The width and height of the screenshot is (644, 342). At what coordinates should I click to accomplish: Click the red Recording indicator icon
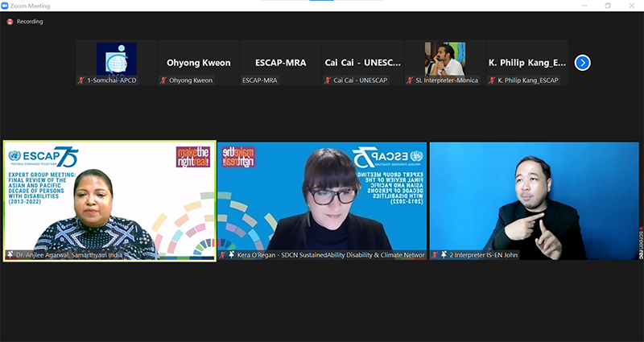pyautogui.click(x=10, y=22)
